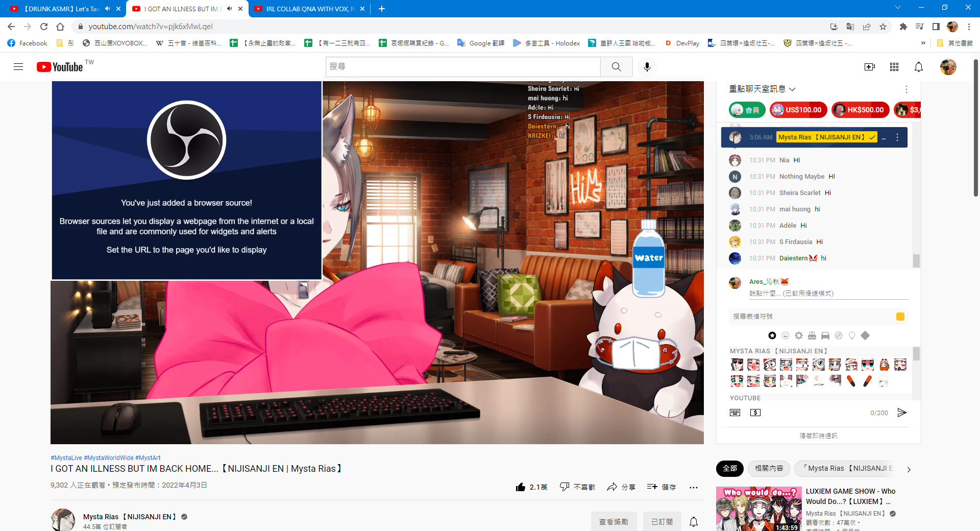Click 分享 share button
Screen dimensions: 980x531
(x=621, y=487)
